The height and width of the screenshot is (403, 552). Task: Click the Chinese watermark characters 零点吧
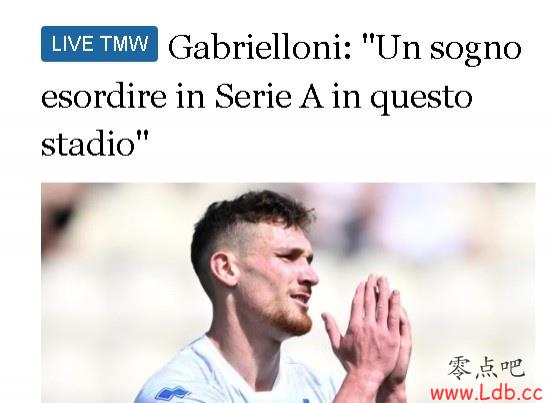tap(487, 368)
